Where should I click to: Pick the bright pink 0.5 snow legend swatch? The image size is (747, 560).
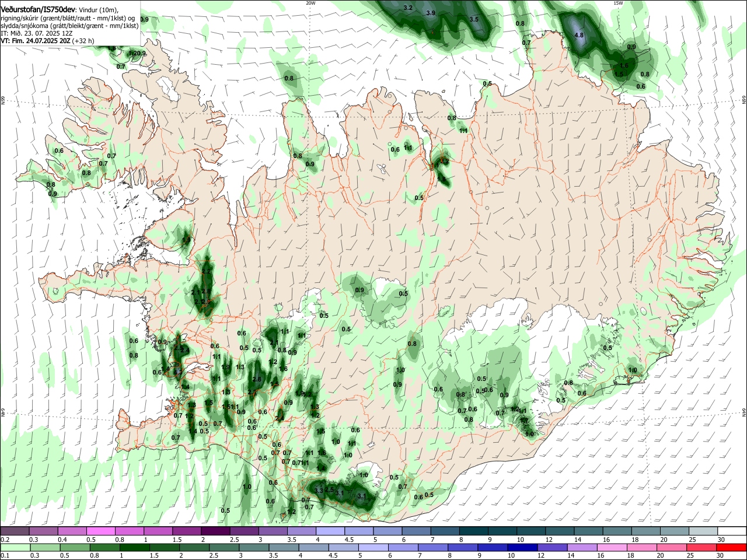tap(100, 531)
